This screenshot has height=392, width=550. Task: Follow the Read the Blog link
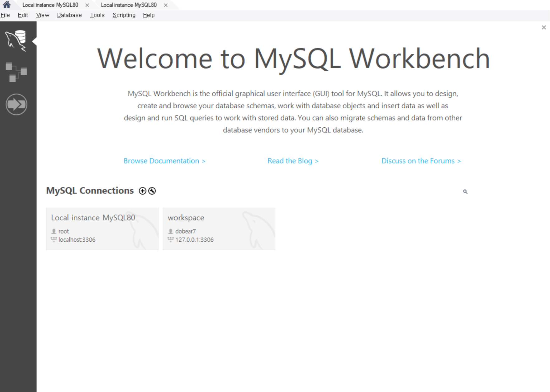pyautogui.click(x=293, y=161)
